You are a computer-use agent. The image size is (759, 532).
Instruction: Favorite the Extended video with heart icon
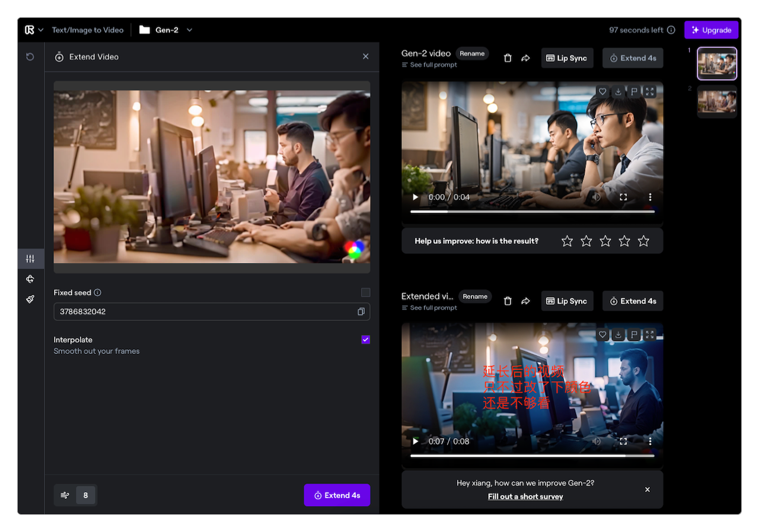tap(602, 335)
